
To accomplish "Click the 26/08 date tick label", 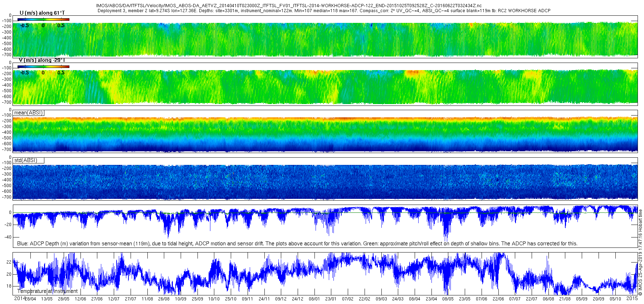I will pyautogui.click(x=164, y=299).
